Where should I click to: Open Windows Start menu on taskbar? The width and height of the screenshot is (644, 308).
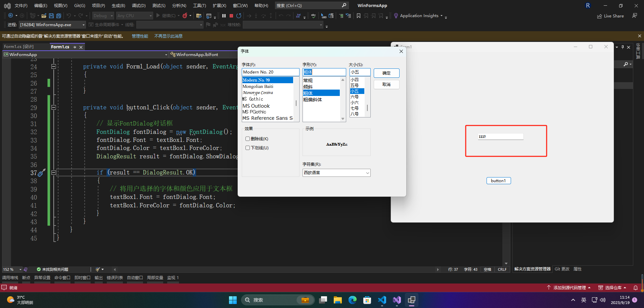[233, 300]
